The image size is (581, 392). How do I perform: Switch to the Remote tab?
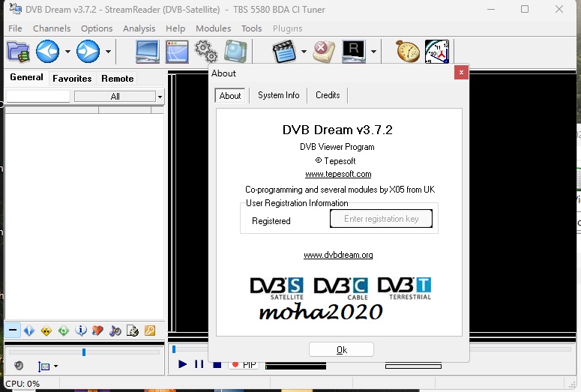pos(118,79)
